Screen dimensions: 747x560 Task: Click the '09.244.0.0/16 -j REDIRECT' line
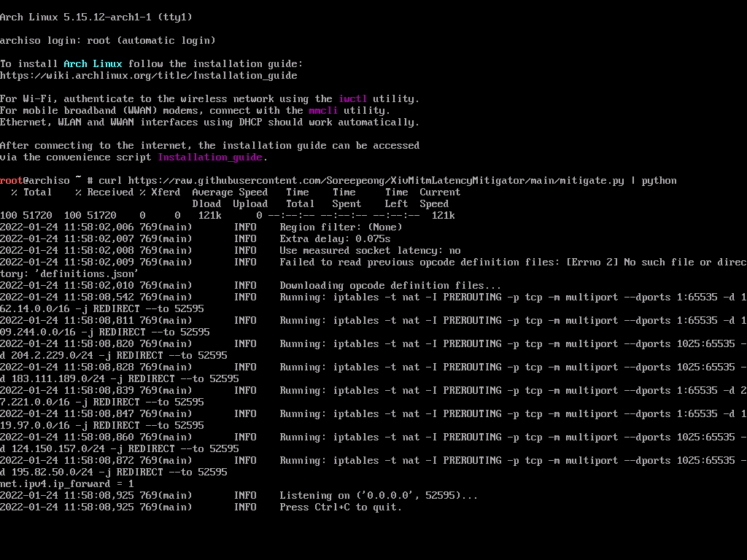(x=105, y=332)
